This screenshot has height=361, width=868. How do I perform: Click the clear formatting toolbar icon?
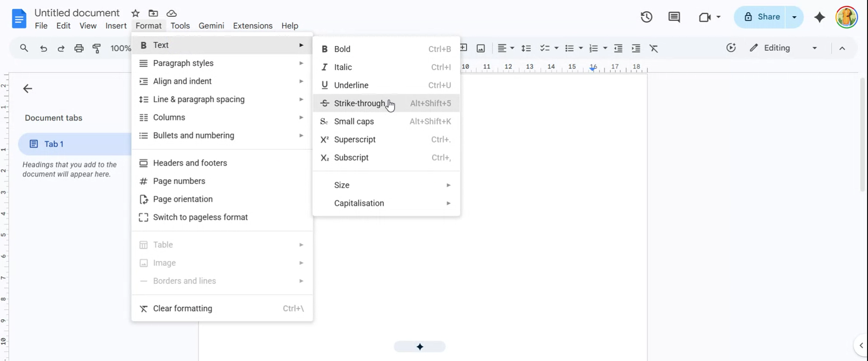(654, 48)
